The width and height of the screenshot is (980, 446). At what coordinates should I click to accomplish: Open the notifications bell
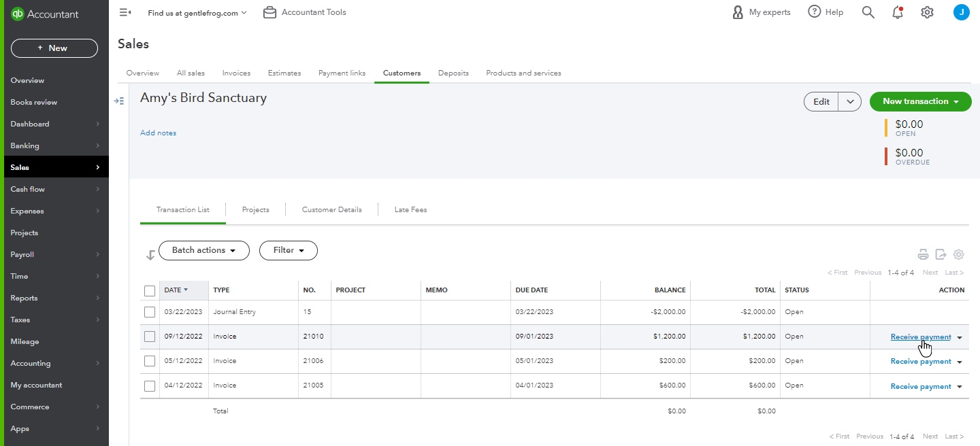(x=898, y=12)
